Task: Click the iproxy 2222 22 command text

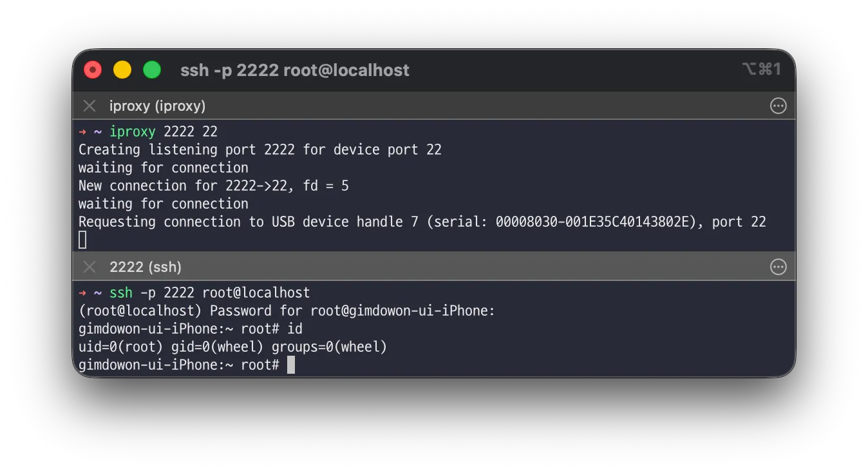Action: pyautogui.click(x=164, y=131)
